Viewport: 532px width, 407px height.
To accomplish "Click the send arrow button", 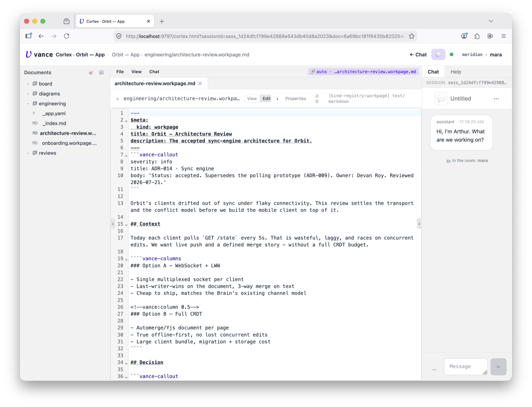I will pyautogui.click(x=498, y=366).
